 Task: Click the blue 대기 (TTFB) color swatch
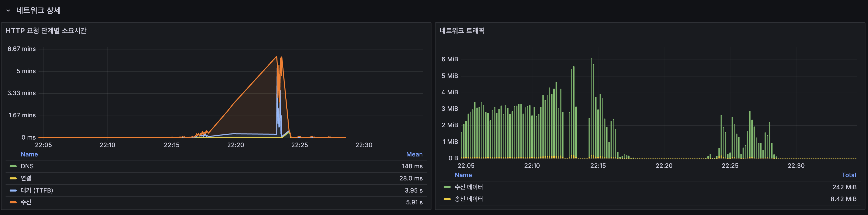pyautogui.click(x=13, y=191)
